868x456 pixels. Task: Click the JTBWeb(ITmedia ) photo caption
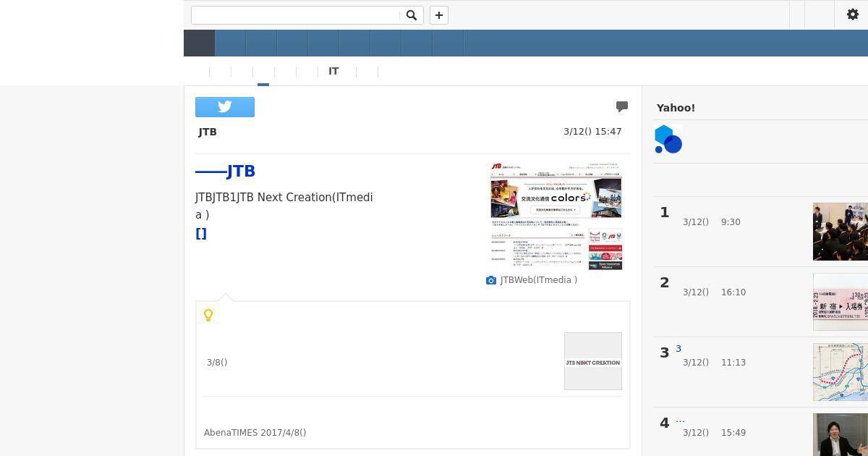pos(539,280)
